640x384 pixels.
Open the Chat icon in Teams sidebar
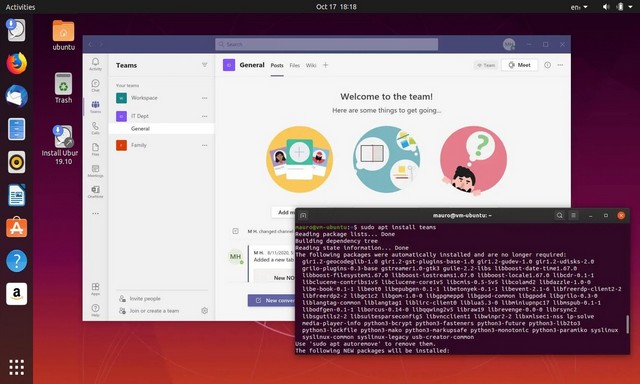(95, 85)
